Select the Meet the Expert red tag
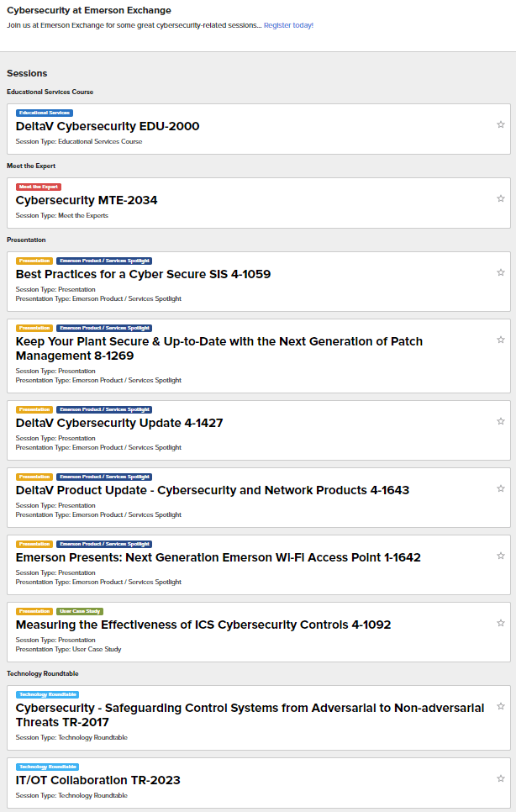This screenshot has width=516, height=812. [39, 187]
